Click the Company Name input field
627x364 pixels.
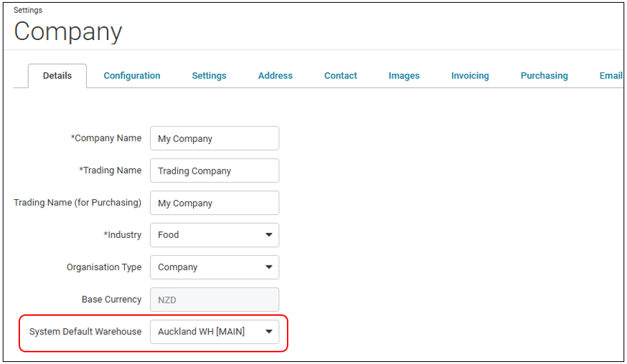tap(215, 139)
